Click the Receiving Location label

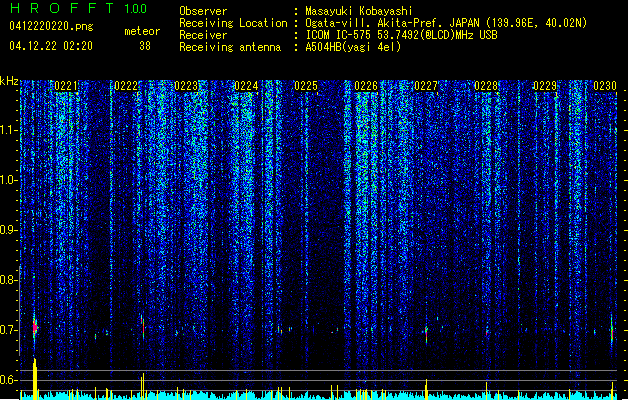(x=233, y=23)
